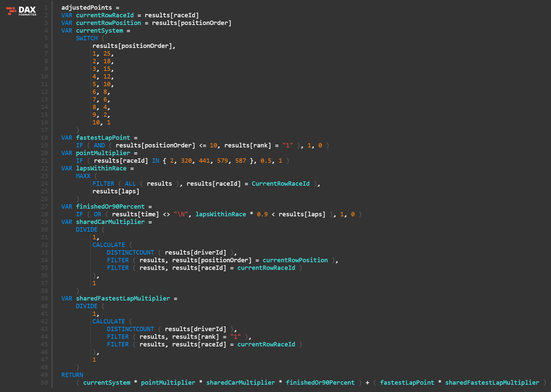Click line number 50 in the gutter
Viewport: 551px width, 392px height.
pyautogui.click(x=44, y=383)
